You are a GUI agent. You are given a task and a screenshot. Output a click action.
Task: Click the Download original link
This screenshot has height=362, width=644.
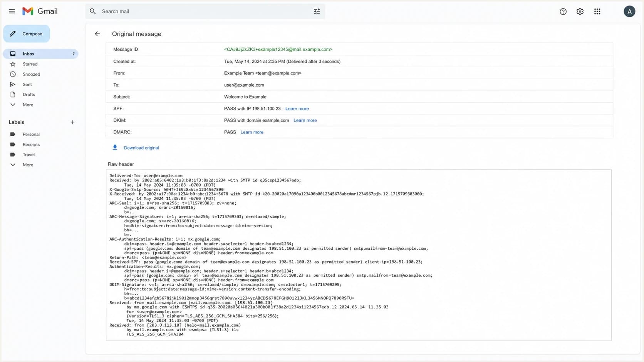click(141, 148)
